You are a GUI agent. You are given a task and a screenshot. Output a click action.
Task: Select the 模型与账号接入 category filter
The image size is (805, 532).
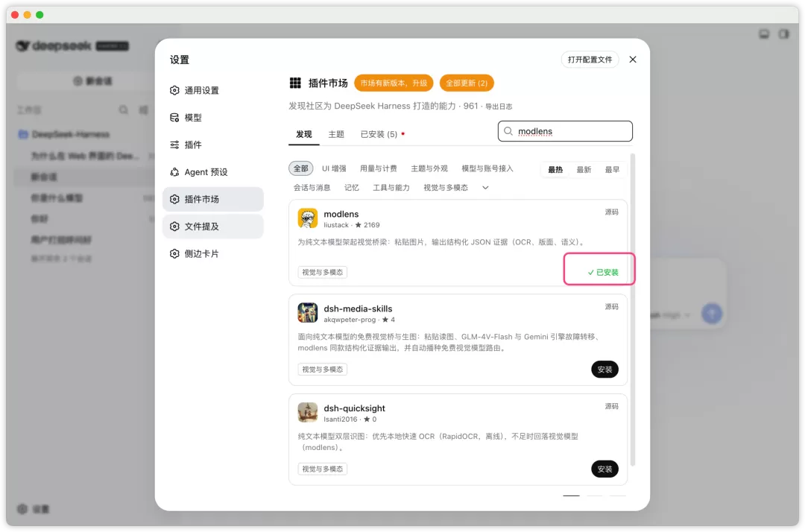487,168
